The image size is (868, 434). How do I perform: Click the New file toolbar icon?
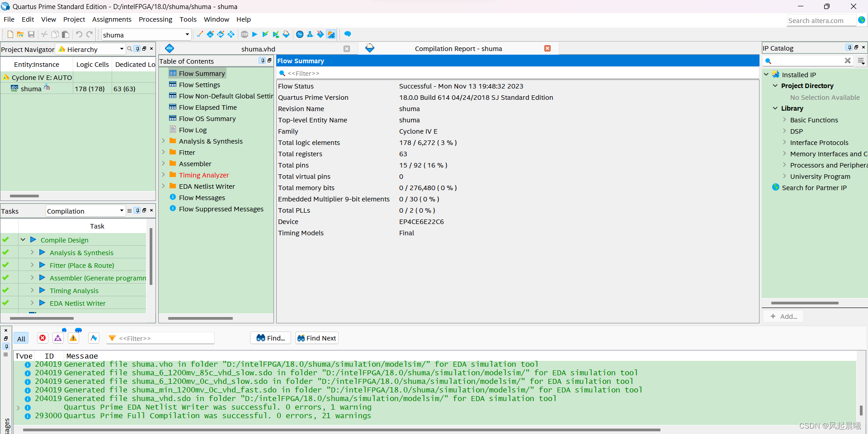[10, 34]
